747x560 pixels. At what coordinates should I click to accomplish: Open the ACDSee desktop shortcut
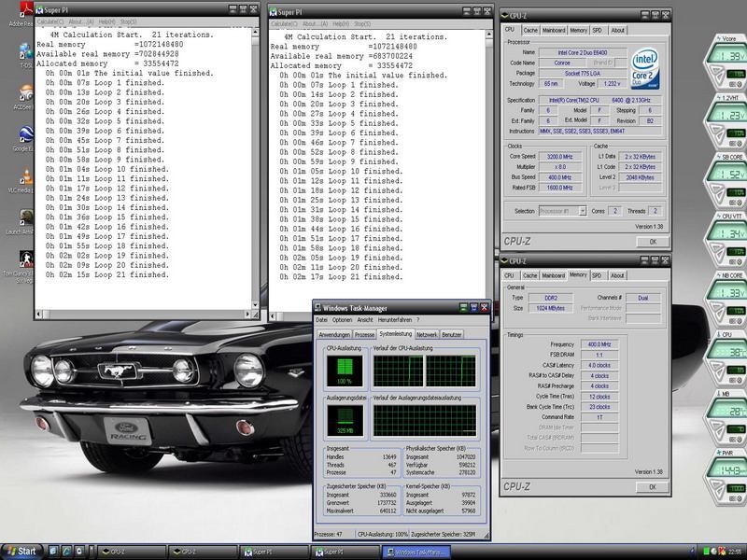26,93
